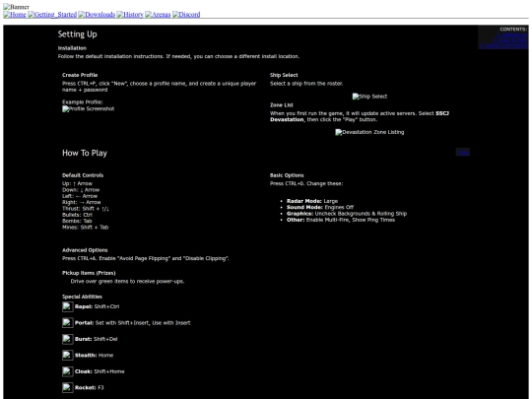This screenshot has width=532, height=399.
Task: Click the 'Create Profile' subheading
Action: [80, 75]
